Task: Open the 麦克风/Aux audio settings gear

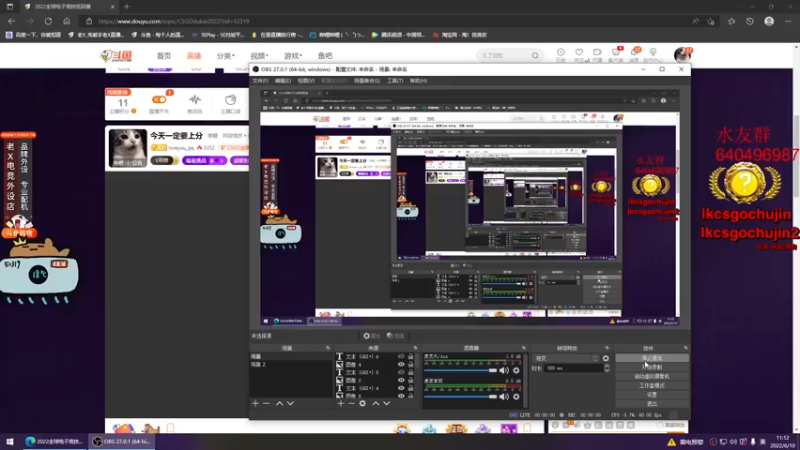Action: (x=516, y=370)
